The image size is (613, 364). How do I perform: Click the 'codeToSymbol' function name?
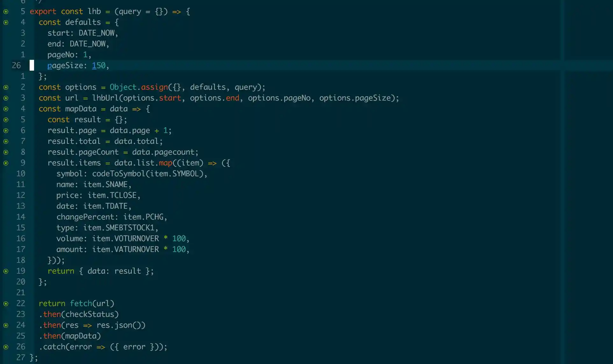[119, 174]
